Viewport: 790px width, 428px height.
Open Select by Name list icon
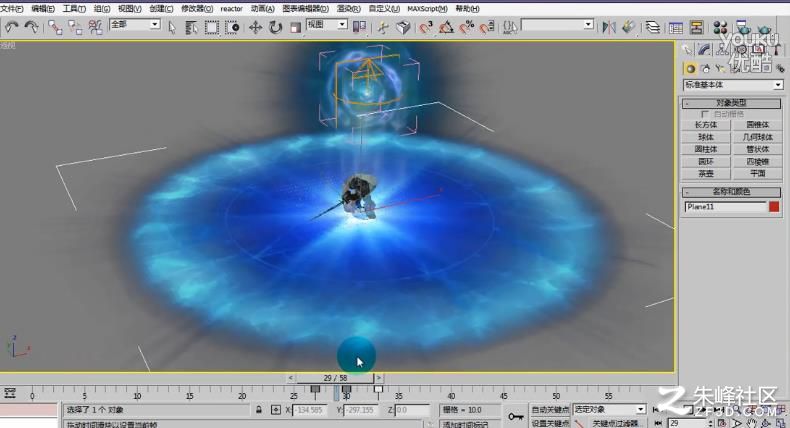[191, 28]
